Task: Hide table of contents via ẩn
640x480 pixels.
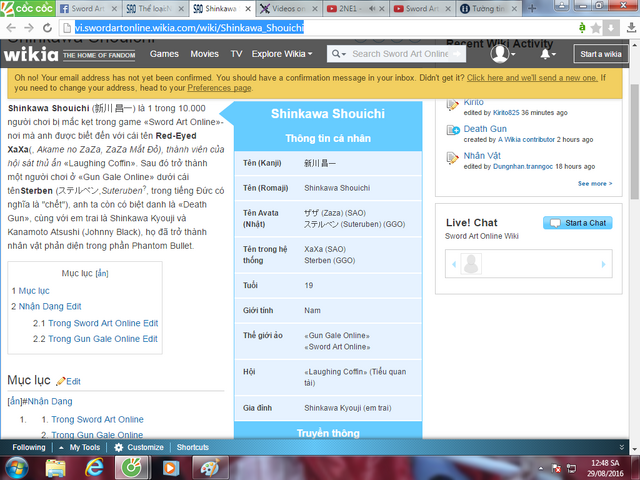Action: pos(102,273)
